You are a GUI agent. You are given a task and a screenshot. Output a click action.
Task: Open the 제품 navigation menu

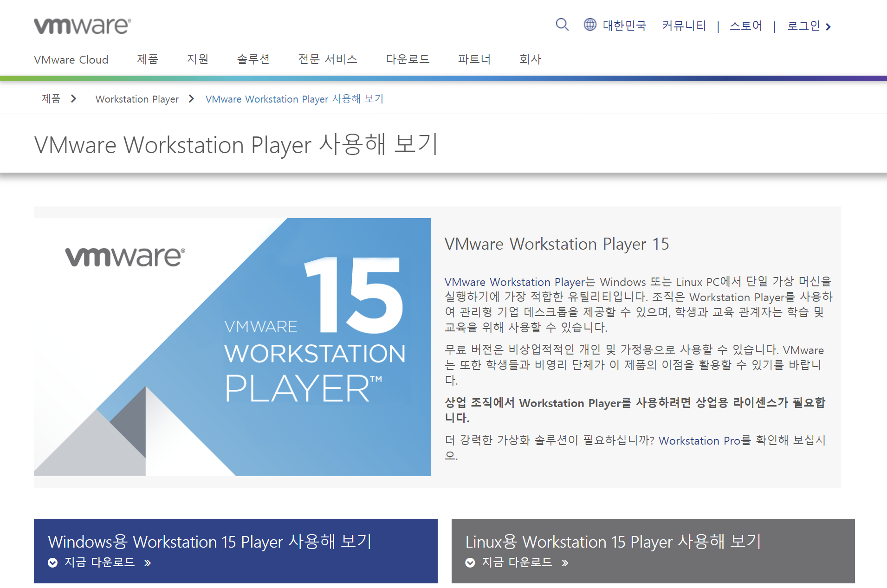coord(148,59)
